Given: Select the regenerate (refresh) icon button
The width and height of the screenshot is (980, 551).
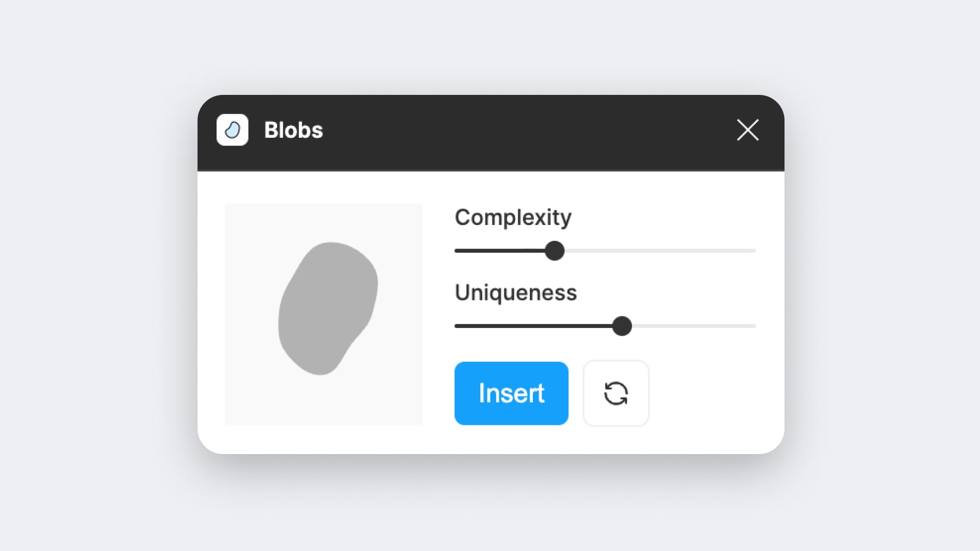Looking at the screenshot, I should pyautogui.click(x=616, y=393).
